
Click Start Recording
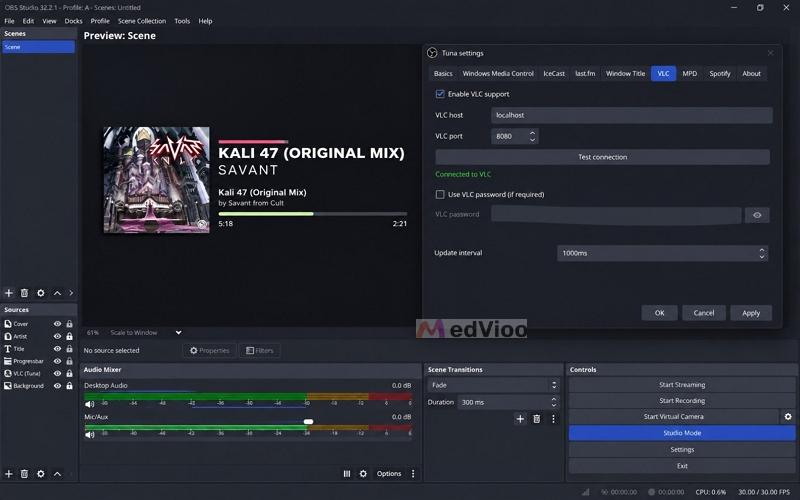pyautogui.click(x=682, y=401)
